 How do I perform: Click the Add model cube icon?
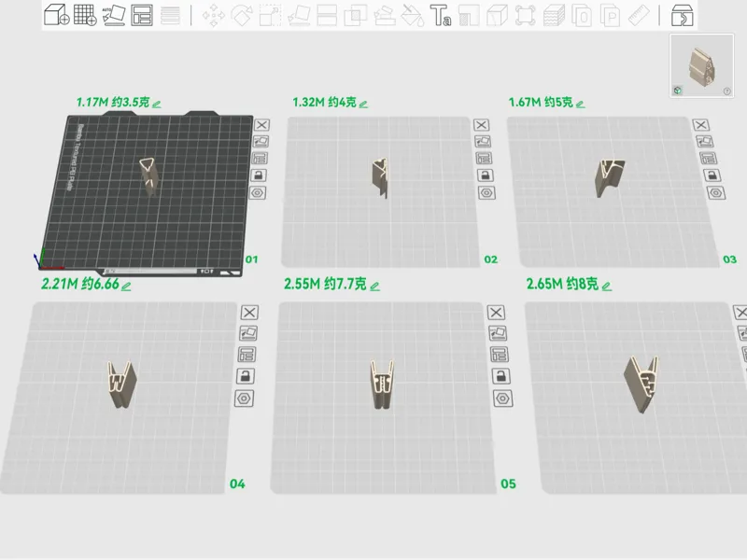click(57, 15)
